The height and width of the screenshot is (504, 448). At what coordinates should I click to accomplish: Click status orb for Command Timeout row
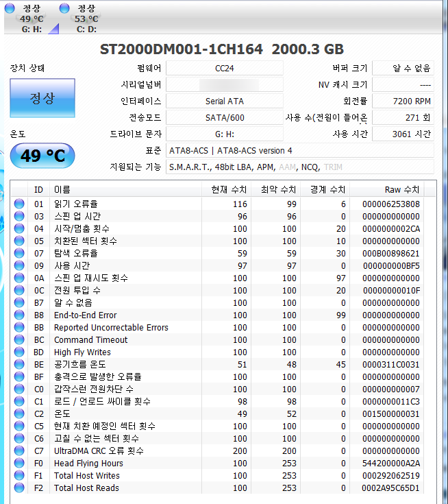(19, 339)
